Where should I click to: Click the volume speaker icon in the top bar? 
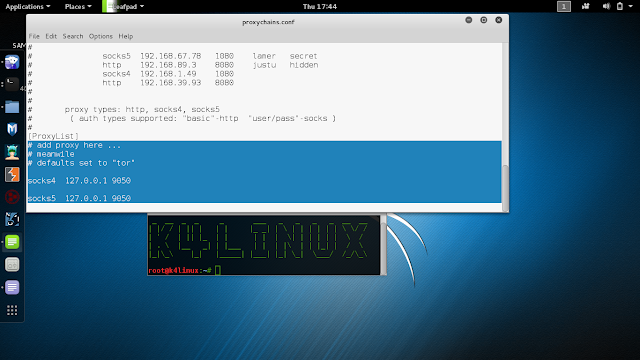[606, 6]
